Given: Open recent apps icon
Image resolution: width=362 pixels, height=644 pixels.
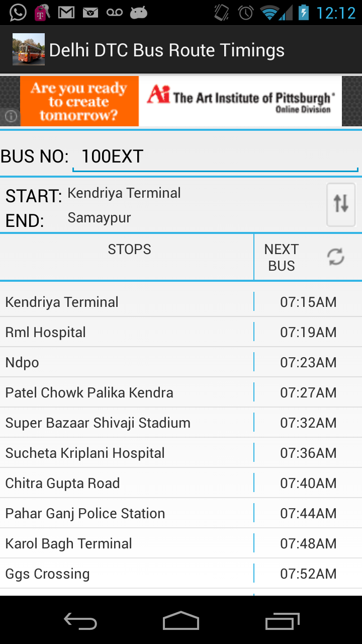Looking at the screenshot, I should pos(282,621).
